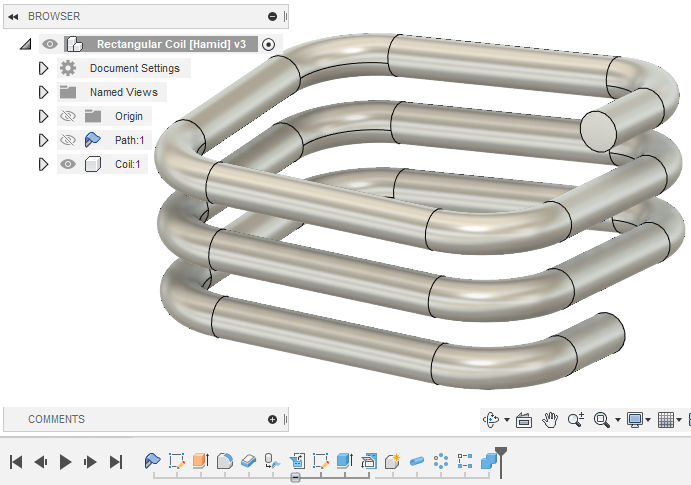Image resolution: width=691 pixels, height=485 pixels.
Task: Expand the Document Settings node
Action: click(x=43, y=68)
